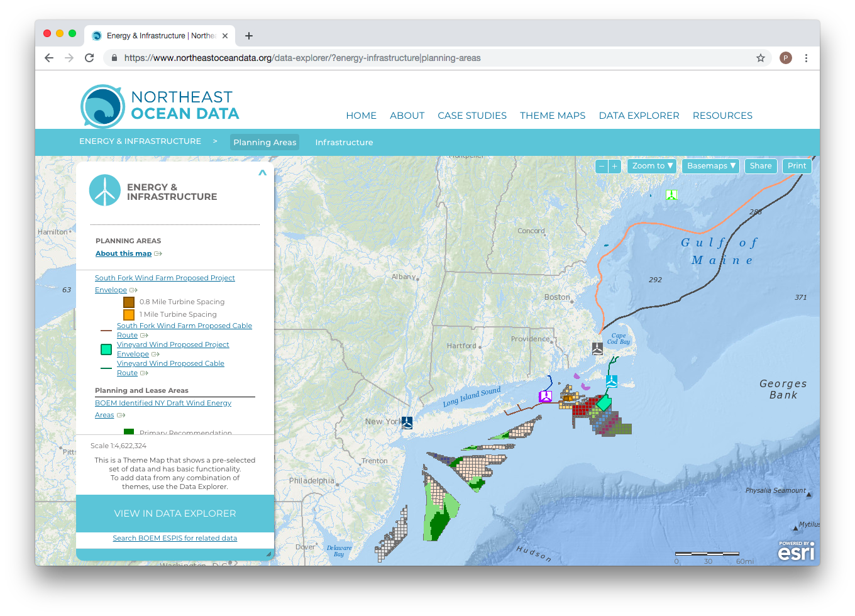Click the Planning and Lease Areas heading
This screenshot has height=616, width=855.
pos(141,390)
